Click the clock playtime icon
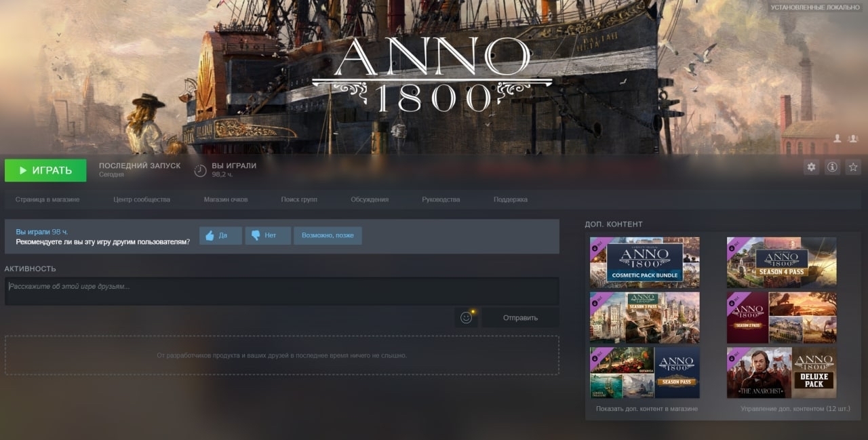The width and height of the screenshot is (868, 440). tap(200, 171)
